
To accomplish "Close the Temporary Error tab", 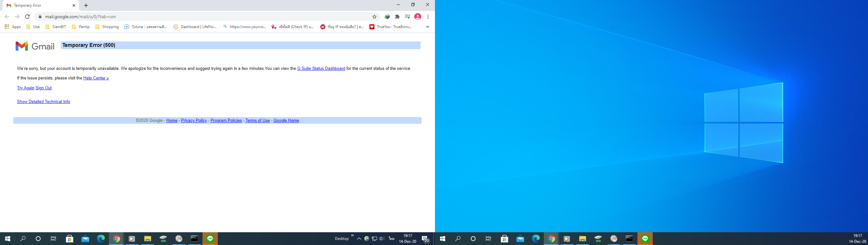I will click(x=74, y=5).
